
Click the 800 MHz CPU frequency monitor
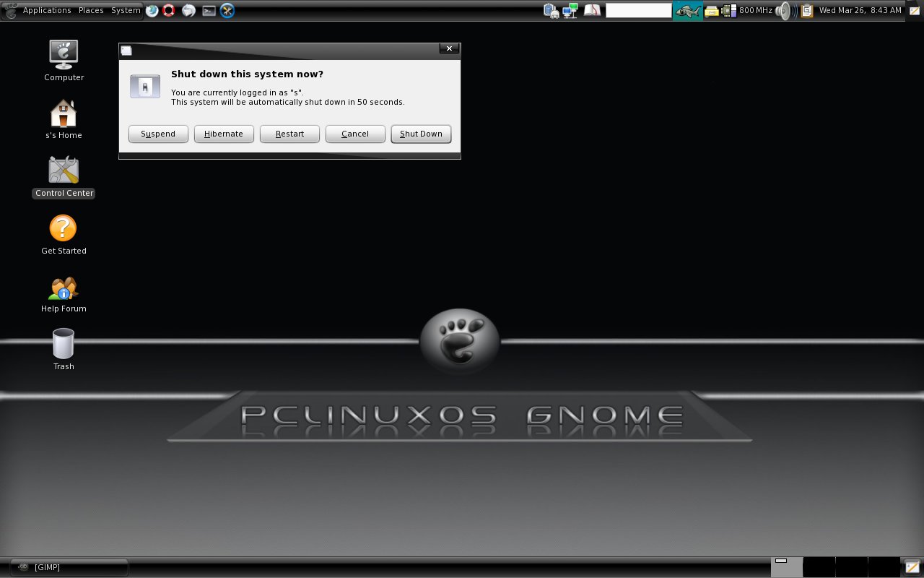click(747, 10)
